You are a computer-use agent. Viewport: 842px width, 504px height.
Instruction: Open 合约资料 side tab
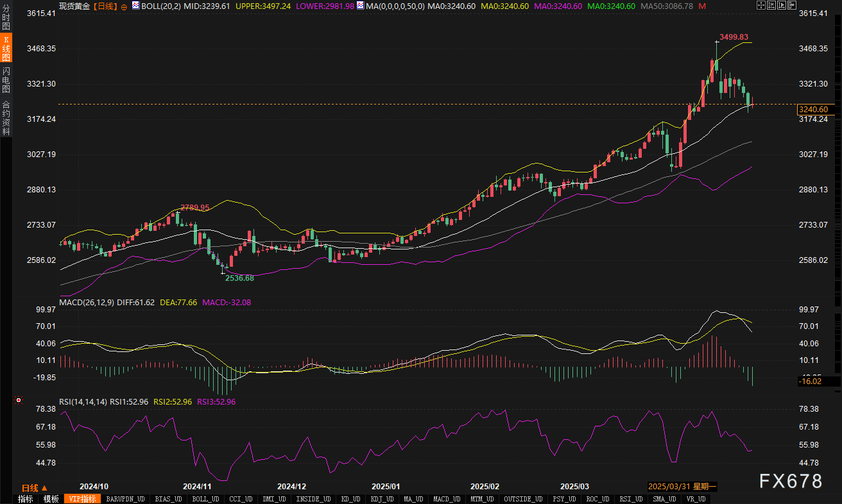pos(6,117)
